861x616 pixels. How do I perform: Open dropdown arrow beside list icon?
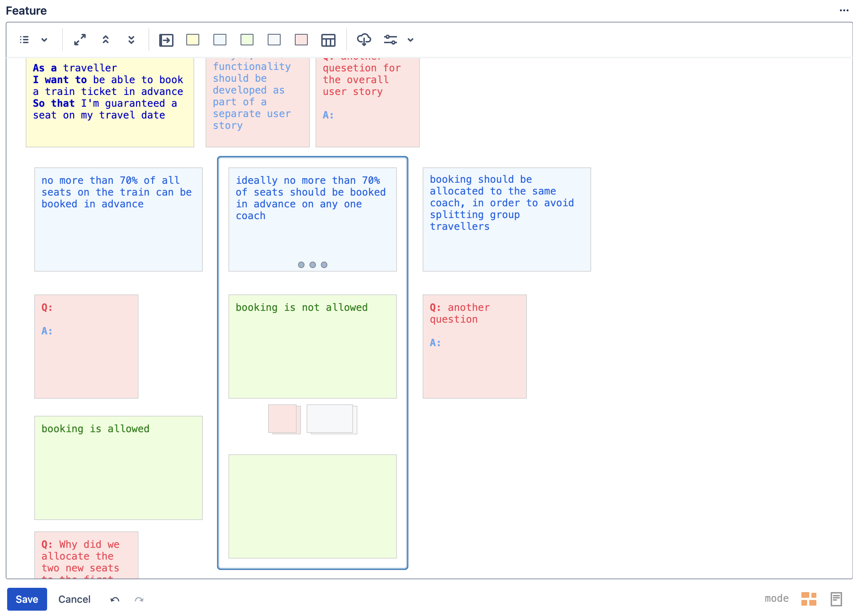[x=44, y=40]
